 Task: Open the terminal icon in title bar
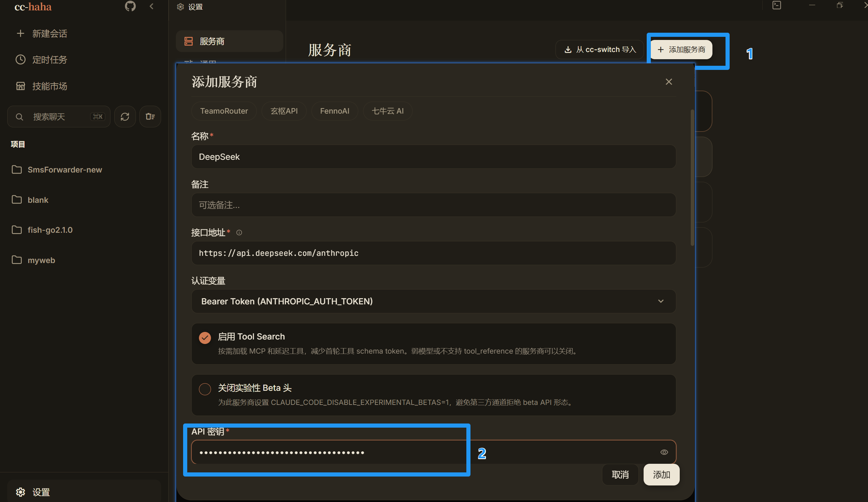pos(777,5)
